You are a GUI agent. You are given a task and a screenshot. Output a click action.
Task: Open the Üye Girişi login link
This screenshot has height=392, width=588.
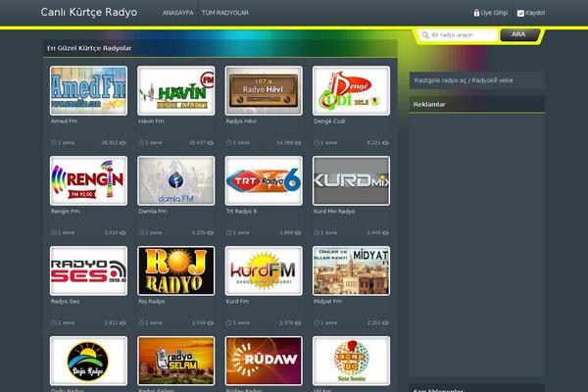[x=494, y=13]
